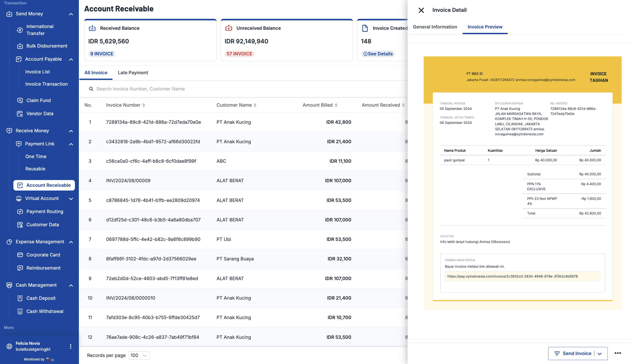Sort table by Amount Billed
This screenshot has width=631, height=364.
[x=336, y=105]
